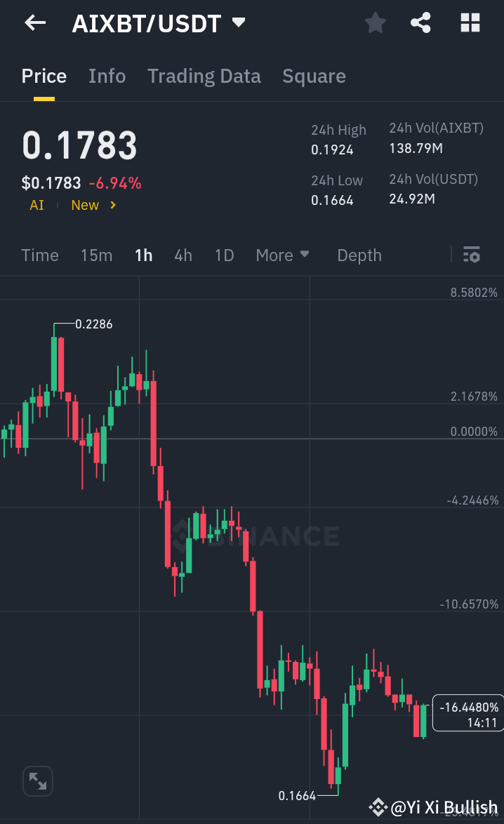This screenshot has height=824, width=504.
Task: Open the Info tab
Action: [x=107, y=76]
